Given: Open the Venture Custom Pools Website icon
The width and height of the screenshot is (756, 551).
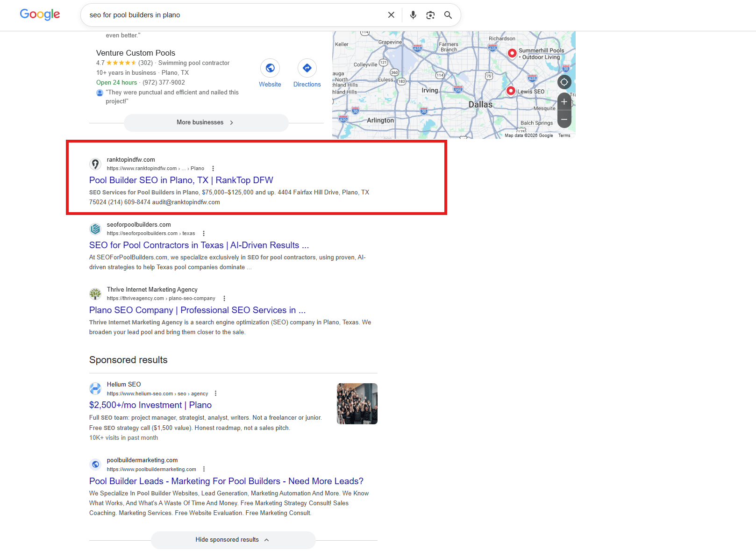Looking at the screenshot, I should (x=270, y=68).
